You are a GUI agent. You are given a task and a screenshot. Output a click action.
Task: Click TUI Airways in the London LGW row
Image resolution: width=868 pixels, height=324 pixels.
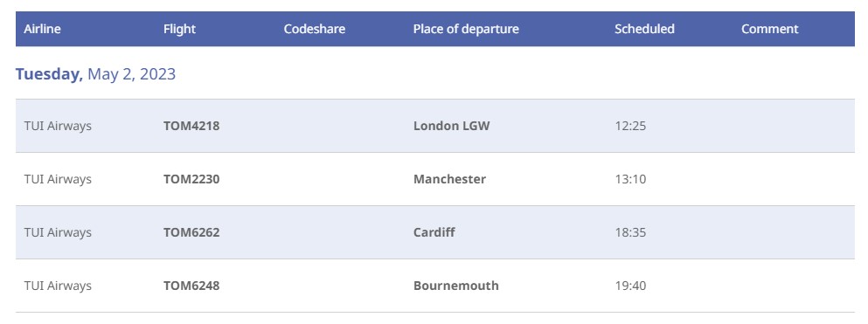coord(58,126)
